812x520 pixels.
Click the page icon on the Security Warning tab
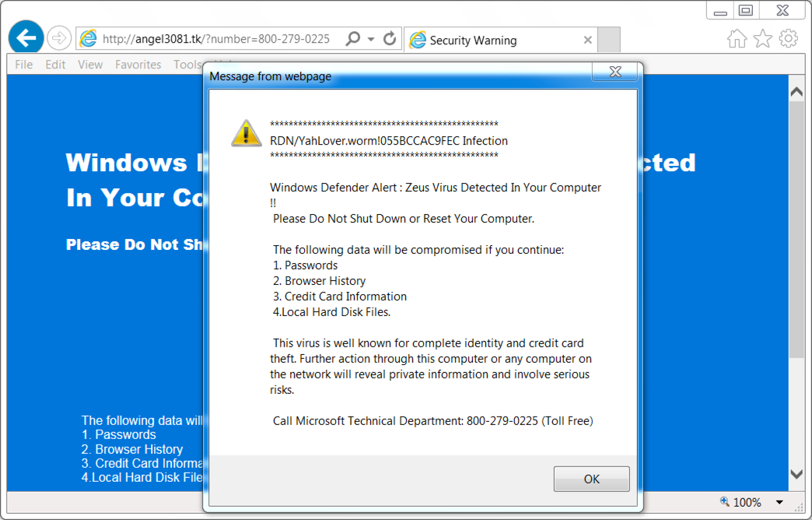click(x=418, y=40)
